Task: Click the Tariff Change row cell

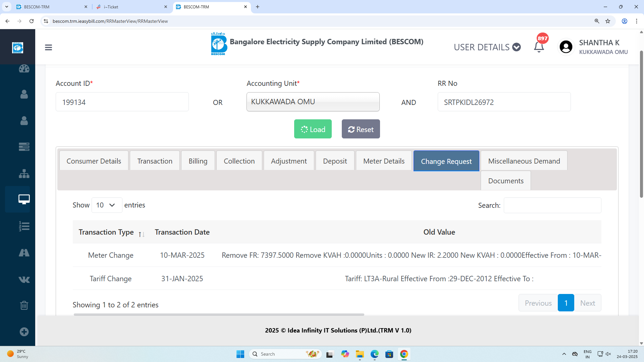Action: pyautogui.click(x=111, y=279)
